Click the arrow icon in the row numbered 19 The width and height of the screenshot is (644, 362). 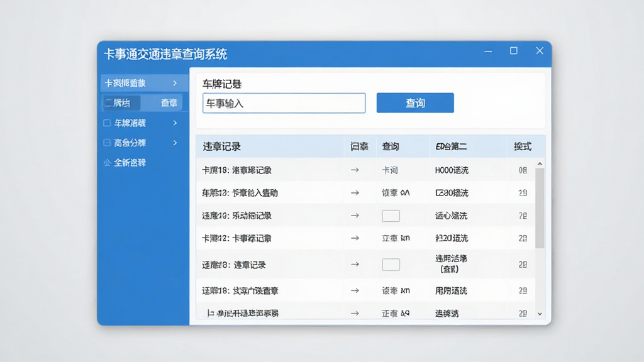355,192
